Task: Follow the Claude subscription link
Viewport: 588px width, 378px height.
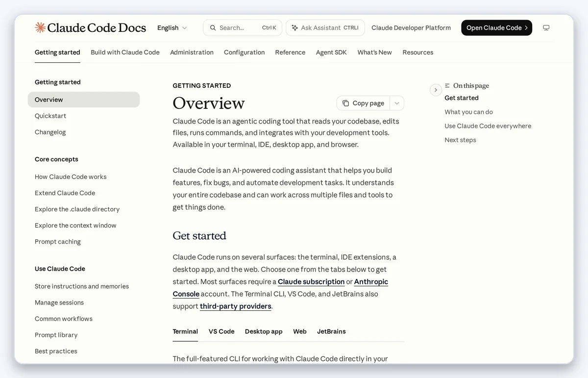Action: pyautogui.click(x=311, y=281)
